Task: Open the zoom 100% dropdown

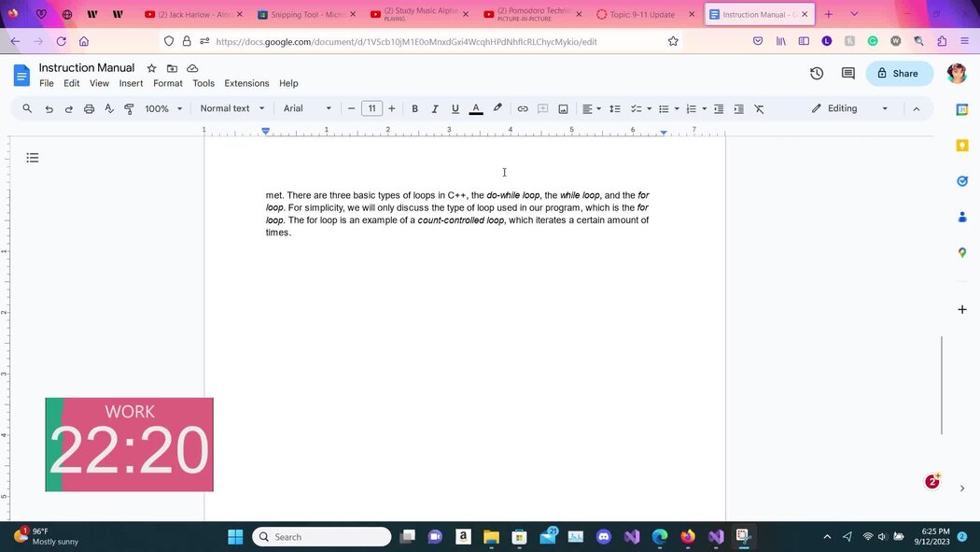Action: (x=162, y=108)
